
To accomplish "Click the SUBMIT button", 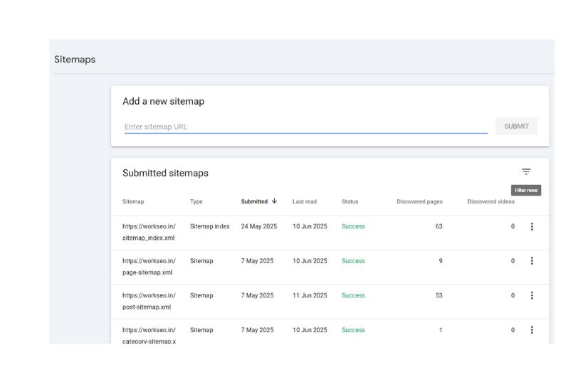I will tap(516, 127).
